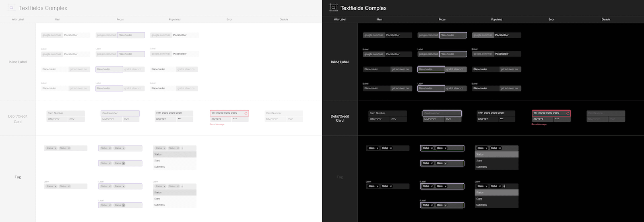The width and height of the screenshot is (644, 222).
Task: Click dark Rest unlabeled google.com/mail prefix
Action: pyautogui.click(x=374, y=35)
